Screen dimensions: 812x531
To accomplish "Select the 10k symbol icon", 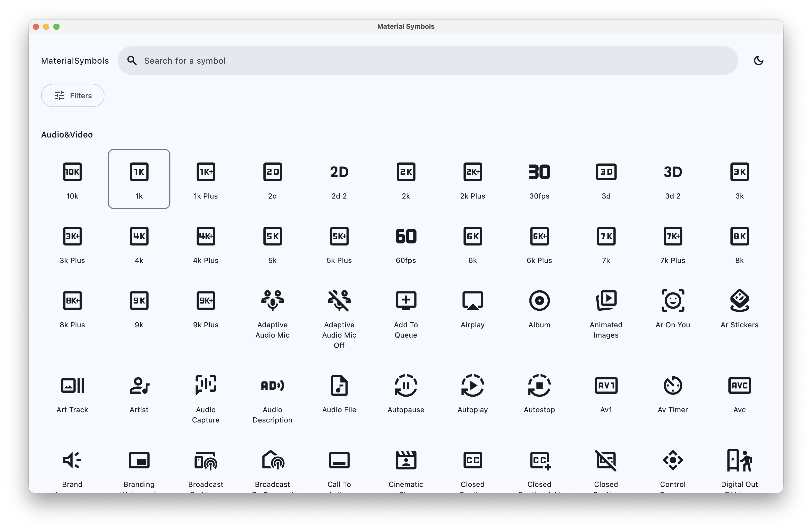I will coord(72,172).
